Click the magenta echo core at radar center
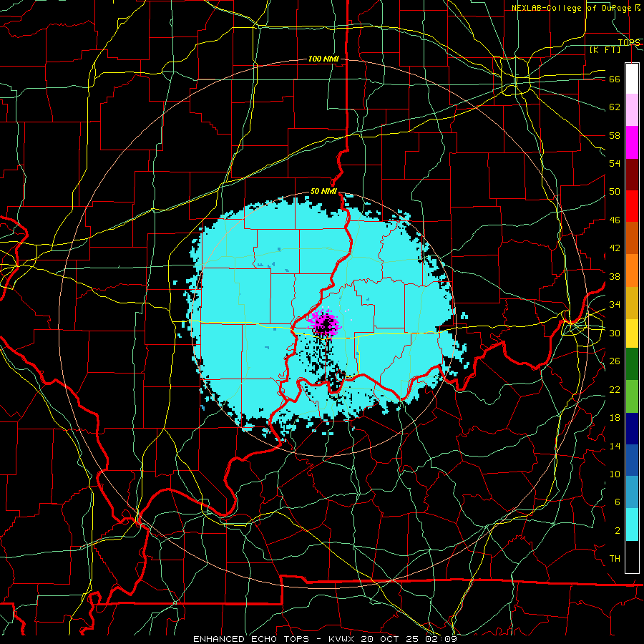Viewport: 644px width, 644px height. click(x=325, y=323)
